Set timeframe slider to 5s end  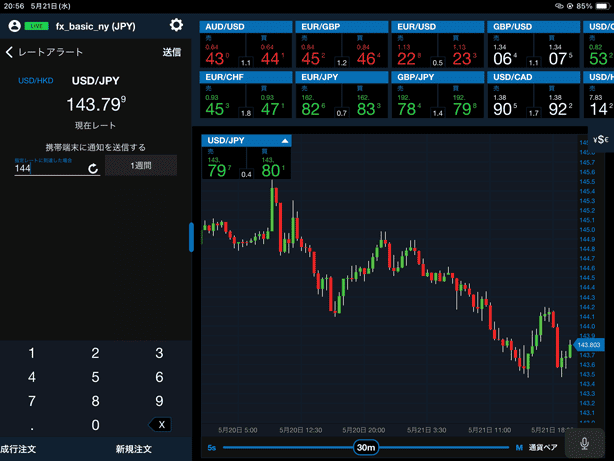tap(211, 447)
